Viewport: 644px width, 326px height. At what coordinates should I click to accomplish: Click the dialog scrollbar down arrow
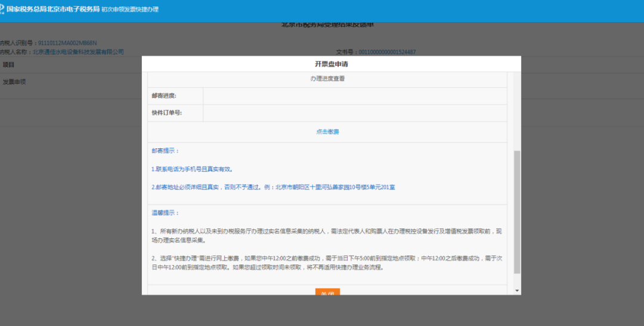(516, 290)
